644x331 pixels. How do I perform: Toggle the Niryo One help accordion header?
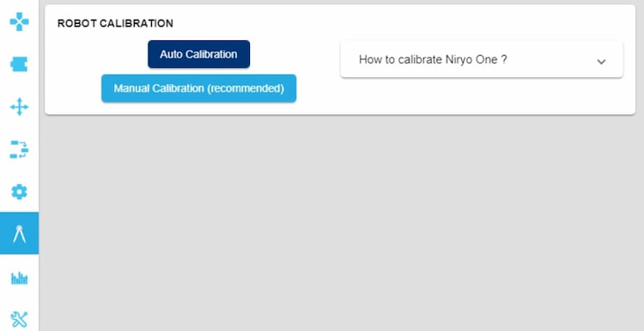[482, 59]
